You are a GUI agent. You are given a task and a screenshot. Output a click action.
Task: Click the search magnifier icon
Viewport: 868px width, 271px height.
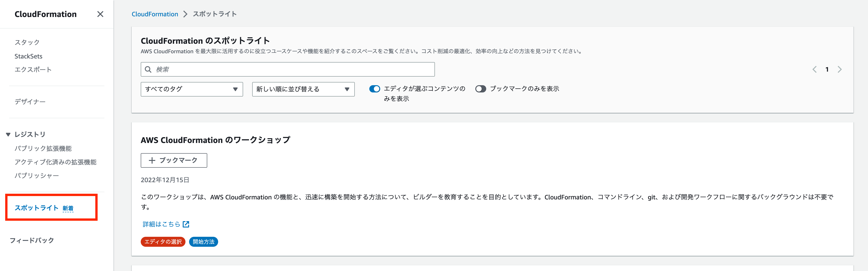click(148, 70)
